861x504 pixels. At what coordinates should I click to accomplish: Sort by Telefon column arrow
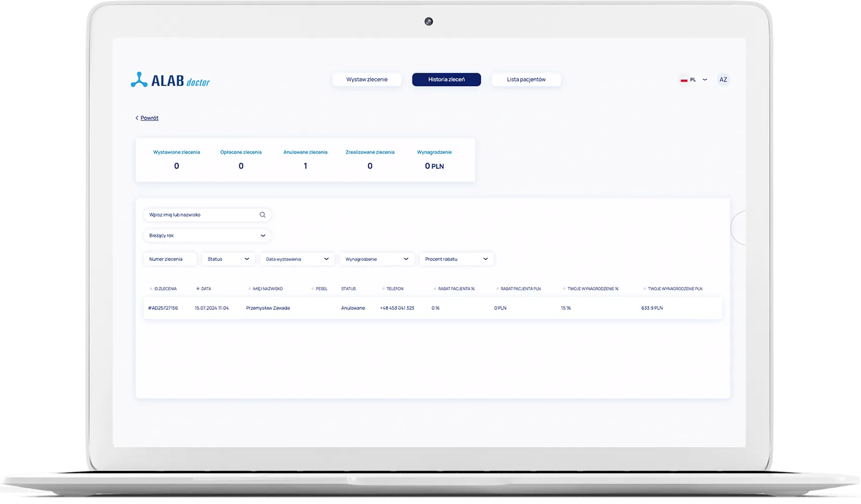pyautogui.click(x=383, y=289)
